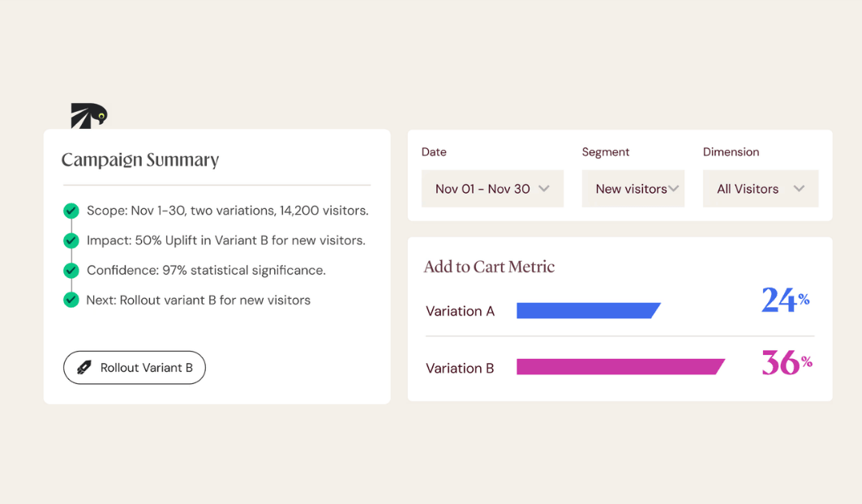This screenshot has width=862, height=504.
Task: Click the blue Variation A bar
Action: coord(589,310)
